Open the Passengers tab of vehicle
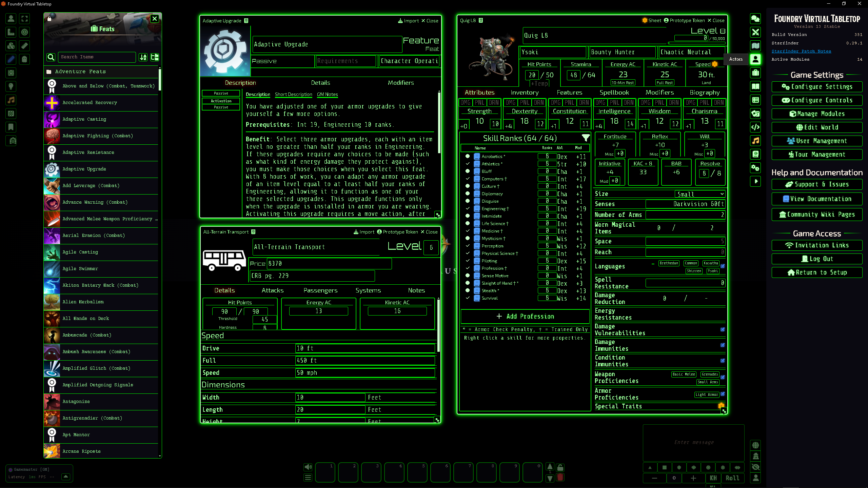Image resolution: width=868 pixels, height=488 pixels. pos(320,290)
